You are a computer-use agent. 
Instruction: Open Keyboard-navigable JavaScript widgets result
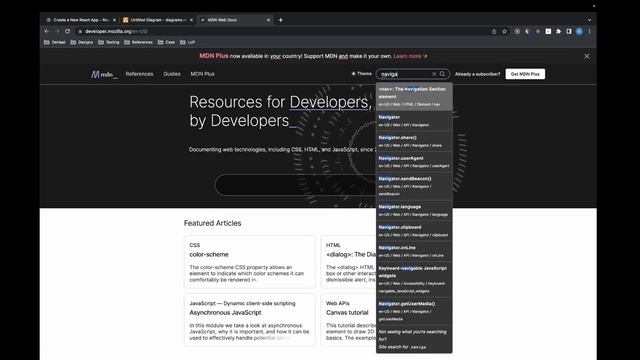pyautogui.click(x=414, y=279)
